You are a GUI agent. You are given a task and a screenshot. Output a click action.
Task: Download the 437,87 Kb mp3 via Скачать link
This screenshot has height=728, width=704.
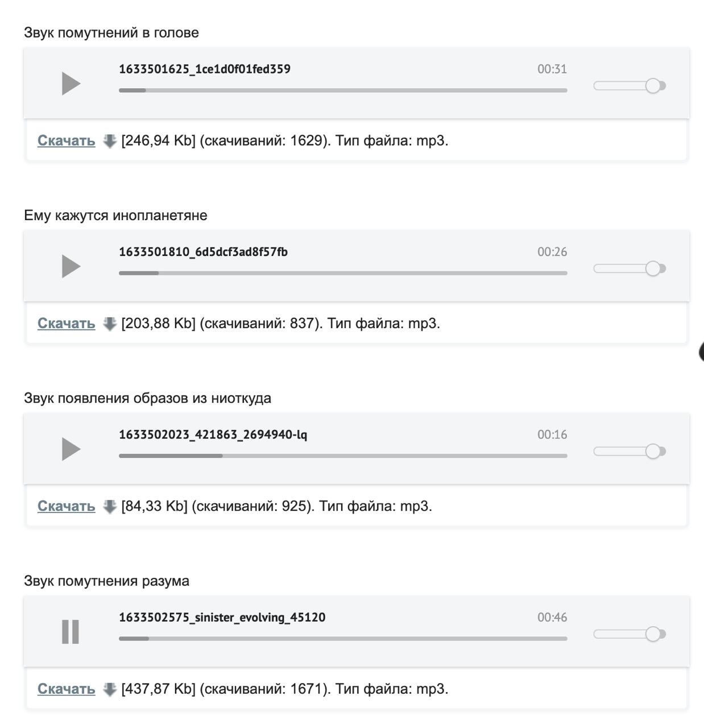tap(66, 689)
